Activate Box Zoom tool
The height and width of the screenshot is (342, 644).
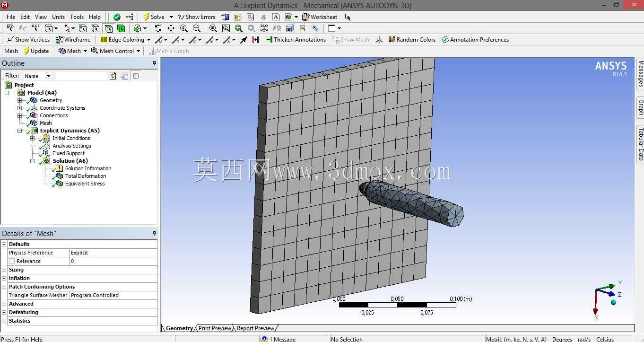[197, 28]
